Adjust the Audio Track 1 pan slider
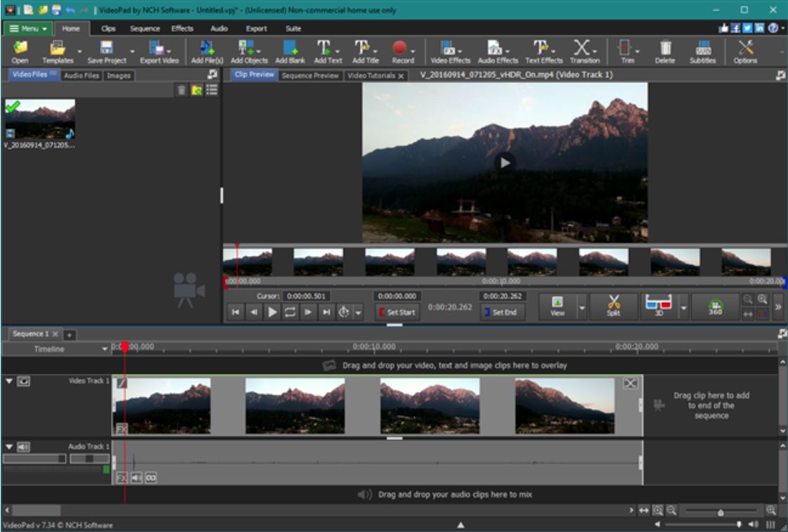 pyautogui.click(x=89, y=458)
